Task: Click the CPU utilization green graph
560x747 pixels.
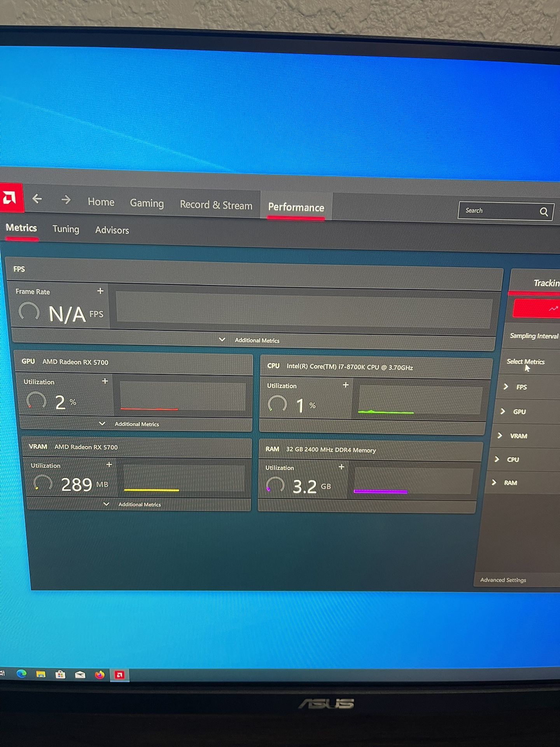Action: (420, 400)
